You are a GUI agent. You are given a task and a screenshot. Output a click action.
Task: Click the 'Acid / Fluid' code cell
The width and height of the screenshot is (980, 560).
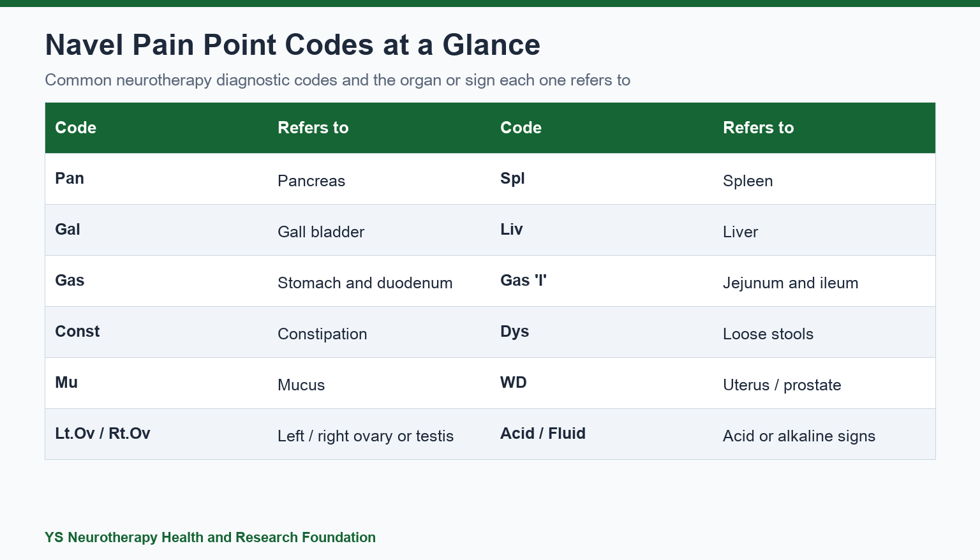point(602,434)
